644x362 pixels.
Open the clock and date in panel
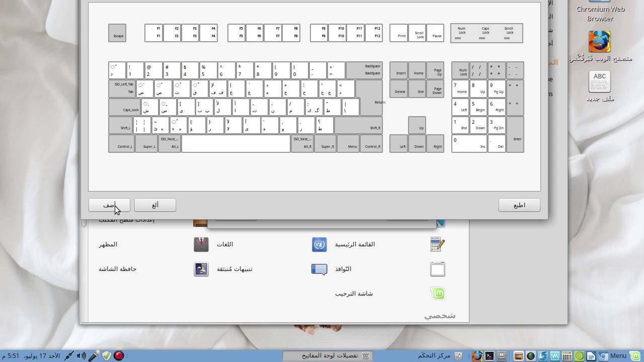click(31, 356)
